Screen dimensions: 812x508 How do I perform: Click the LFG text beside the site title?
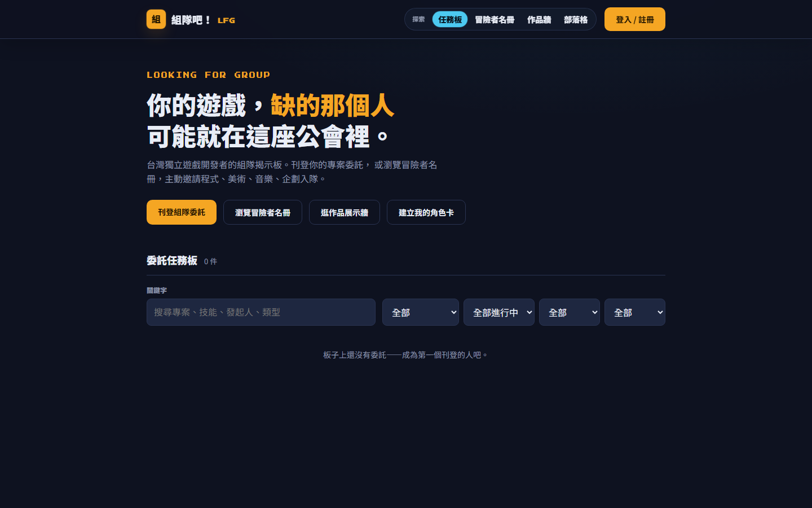coord(226,20)
